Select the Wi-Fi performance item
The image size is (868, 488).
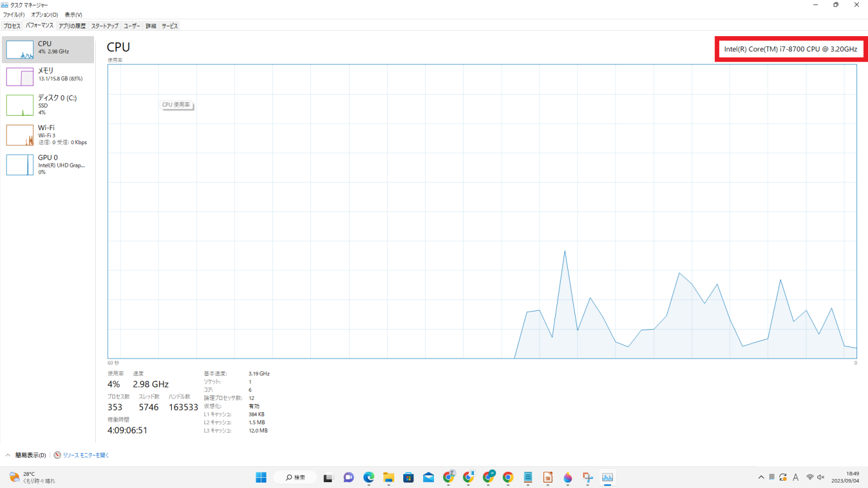click(x=48, y=135)
